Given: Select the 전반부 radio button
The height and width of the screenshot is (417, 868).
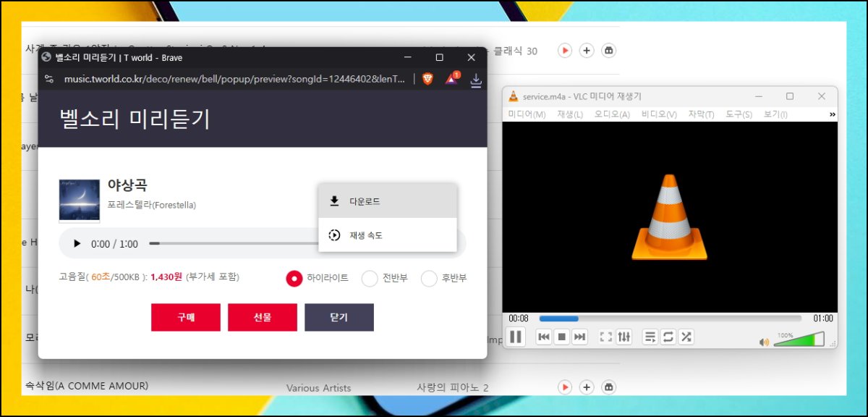Looking at the screenshot, I should tap(370, 278).
